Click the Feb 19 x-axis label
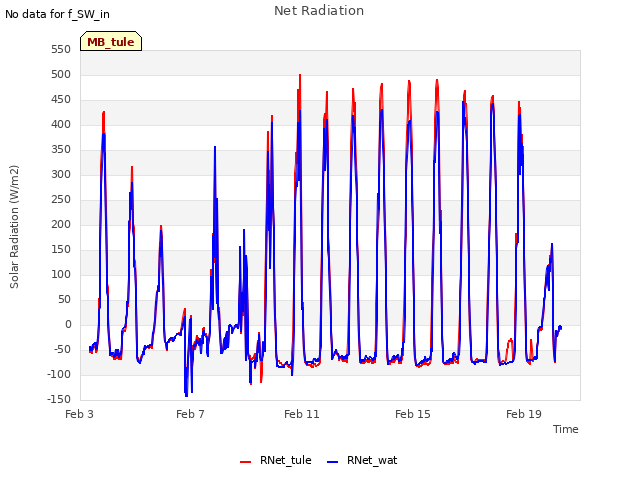The width and height of the screenshot is (640, 480). 524,414
